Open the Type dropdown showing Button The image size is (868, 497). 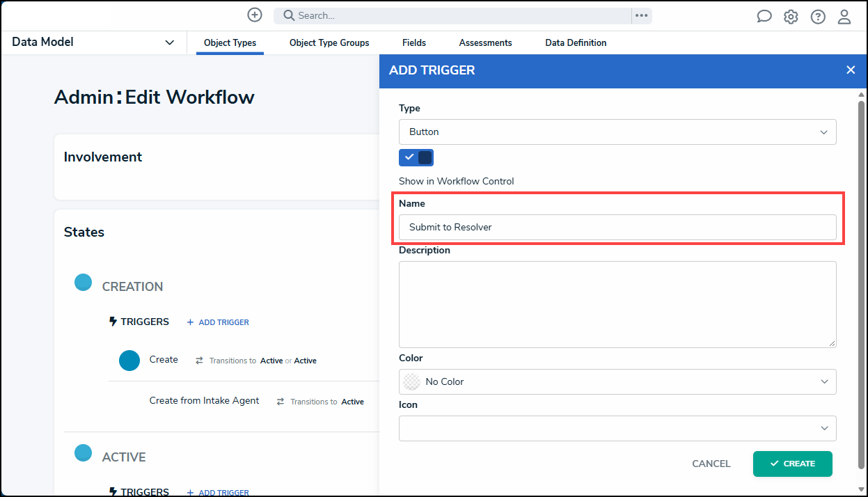coord(617,132)
